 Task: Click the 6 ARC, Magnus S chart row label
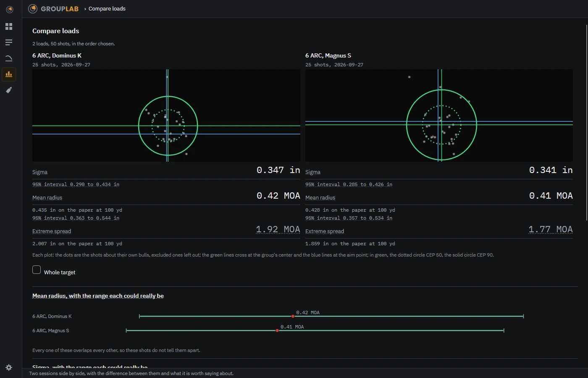pyautogui.click(x=51, y=331)
